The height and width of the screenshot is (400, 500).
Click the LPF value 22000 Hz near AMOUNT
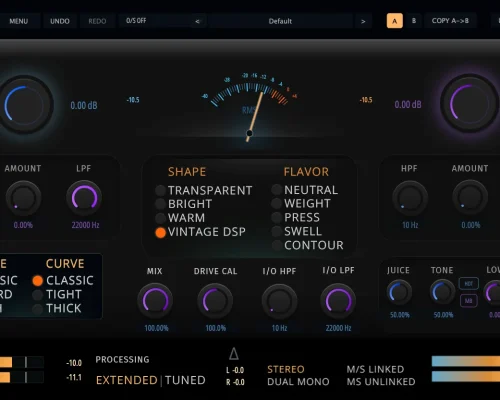tap(85, 225)
